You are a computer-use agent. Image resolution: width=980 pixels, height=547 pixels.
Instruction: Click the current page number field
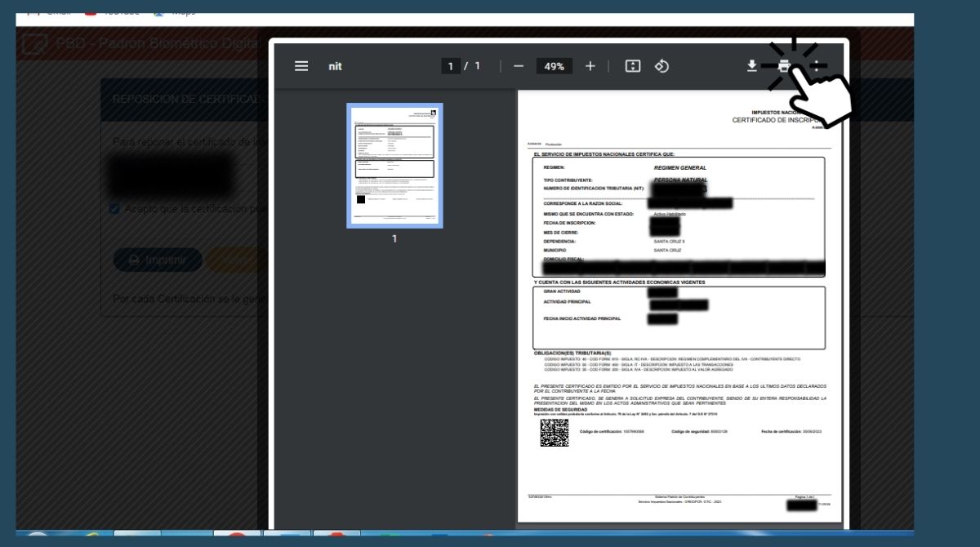(x=451, y=66)
